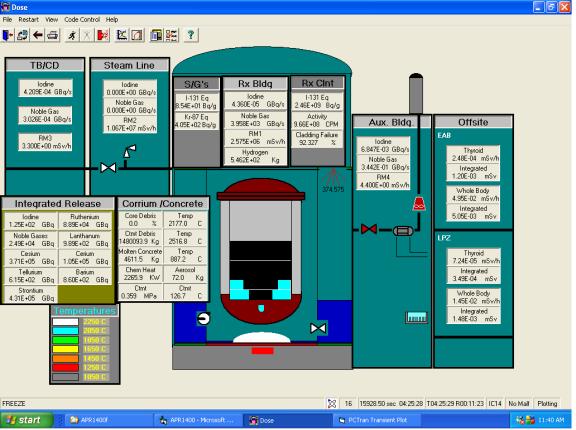Open the File menu
This screenshot has width=576, height=430.
(7, 19)
